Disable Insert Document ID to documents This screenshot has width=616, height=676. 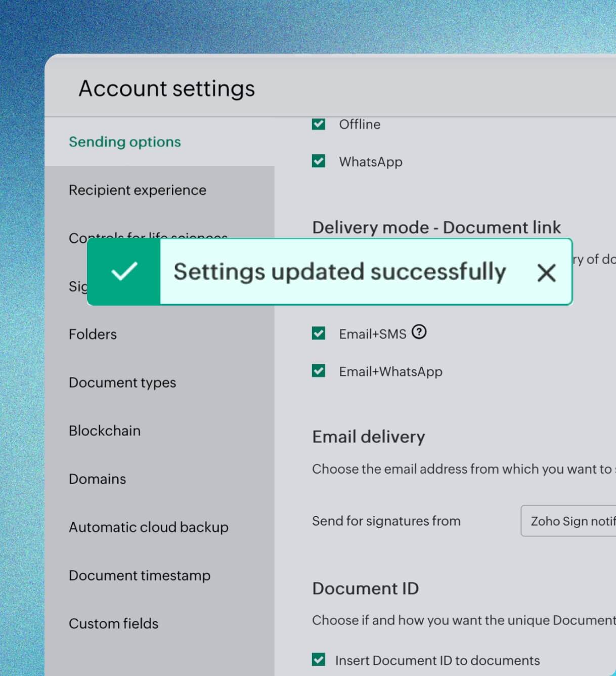coord(318,660)
